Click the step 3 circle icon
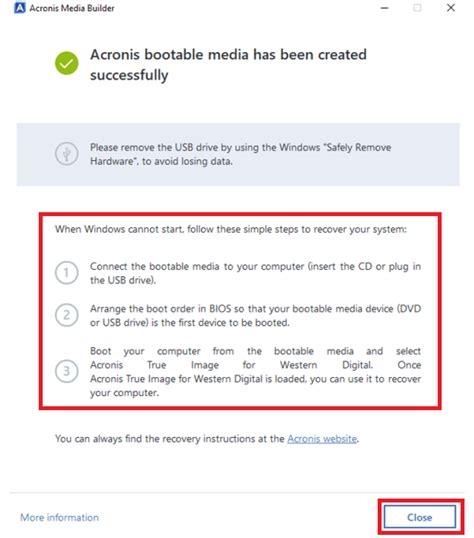 tap(67, 371)
